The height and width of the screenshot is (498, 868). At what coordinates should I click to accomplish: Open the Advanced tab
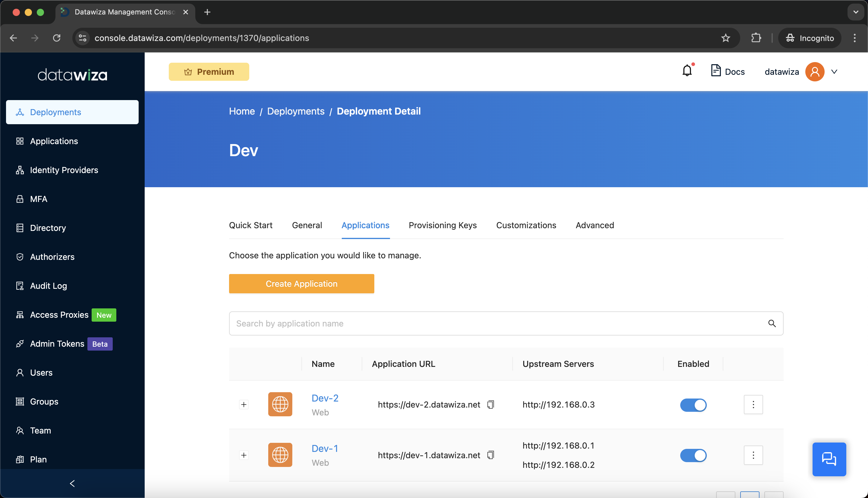tap(595, 225)
